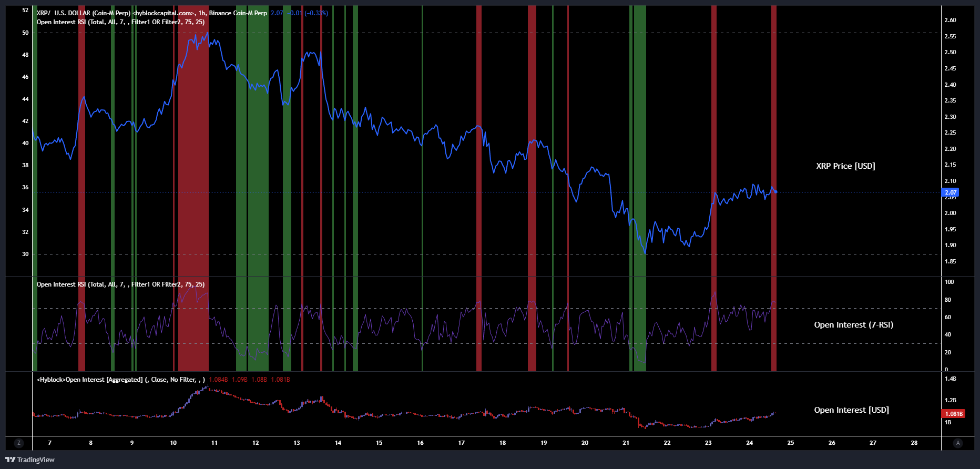Click date 10 on the time axis
This screenshot has width=980, height=469.
173,443
